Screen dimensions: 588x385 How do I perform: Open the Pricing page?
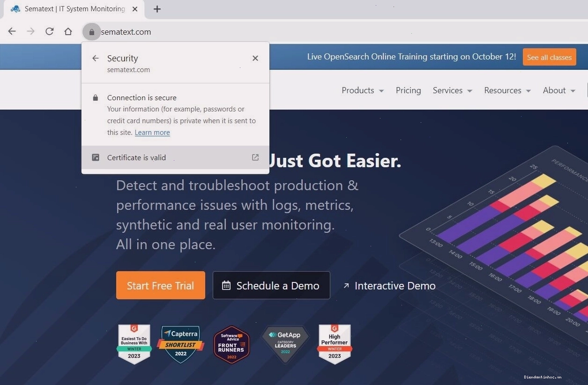click(408, 90)
